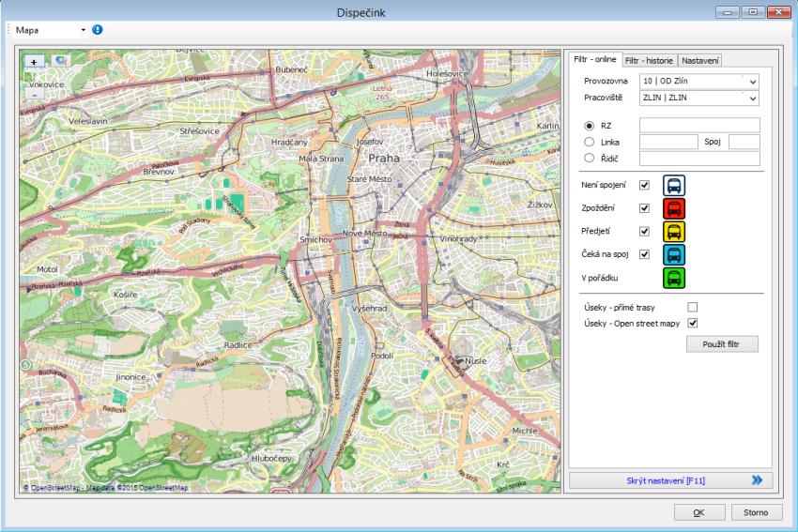Click the yellow bus icon for Předjetí
This screenshot has width=798, height=532.
[x=674, y=231]
